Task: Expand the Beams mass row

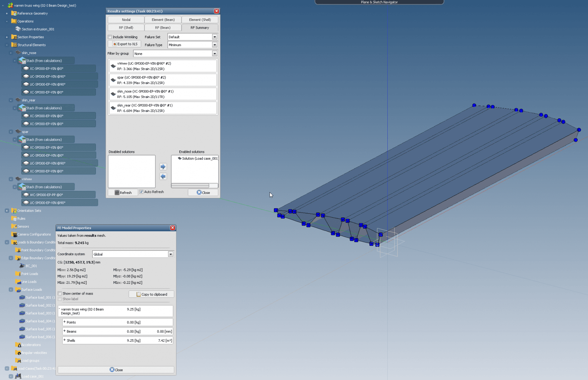Action: point(64,331)
